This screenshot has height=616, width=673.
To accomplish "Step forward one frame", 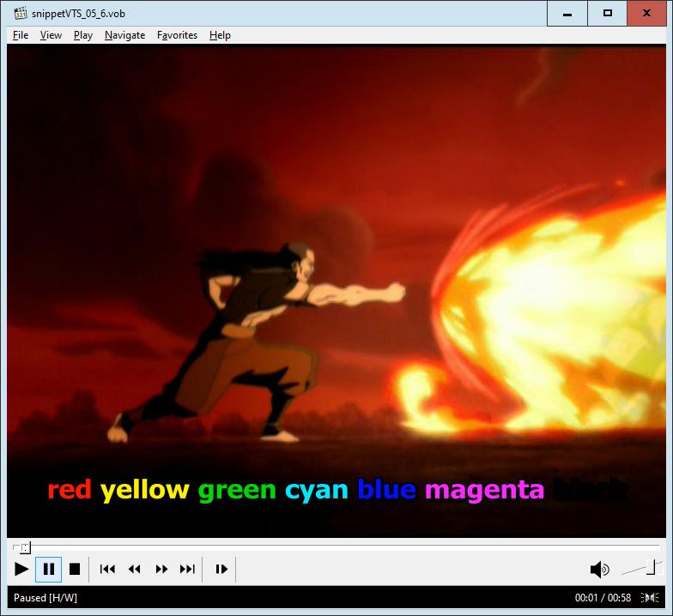I will pos(221,570).
